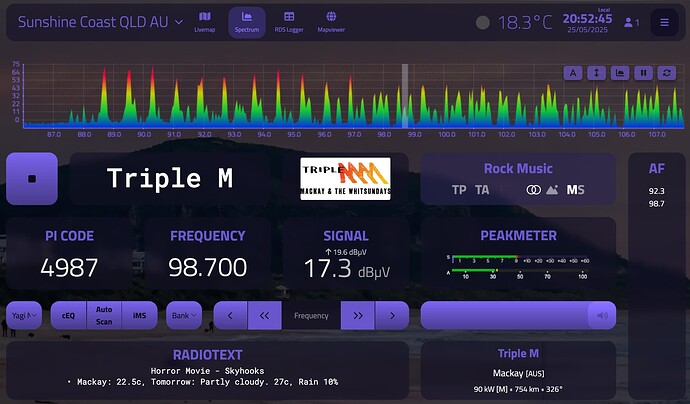
Task: Click the frequency value 98.700
Action: click(207, 268)
